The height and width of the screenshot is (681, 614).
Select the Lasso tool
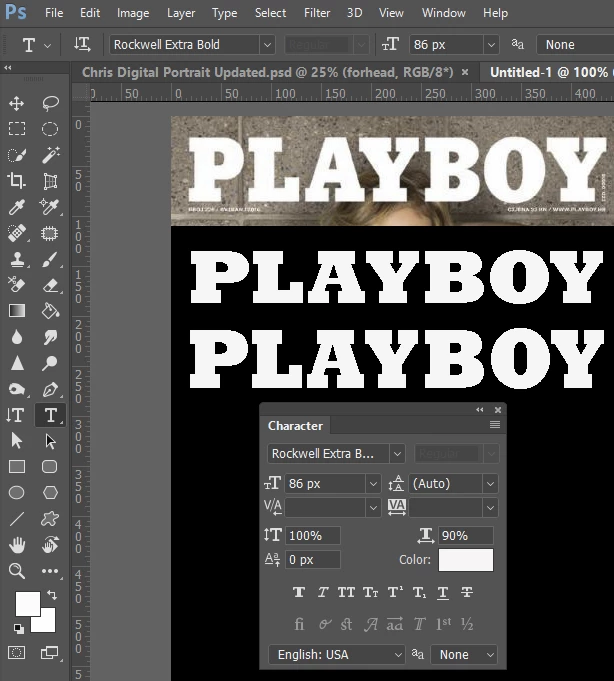50,103
